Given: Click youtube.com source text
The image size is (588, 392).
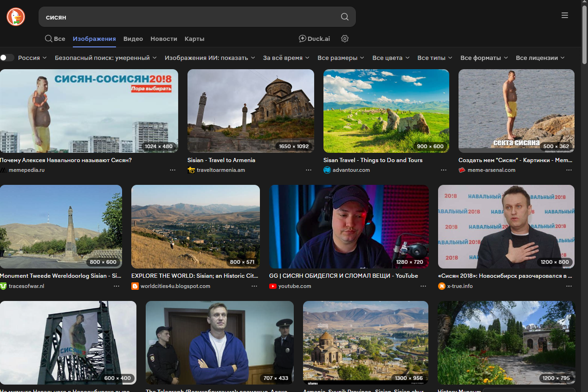Looking at the screenshot, I should 295,286.
